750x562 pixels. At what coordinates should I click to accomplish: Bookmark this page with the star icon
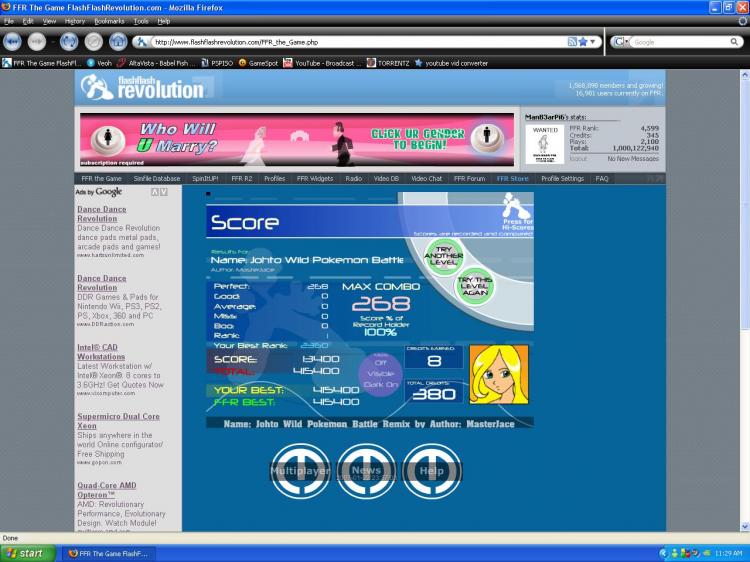pyautogui.click(x=583, y=42)
